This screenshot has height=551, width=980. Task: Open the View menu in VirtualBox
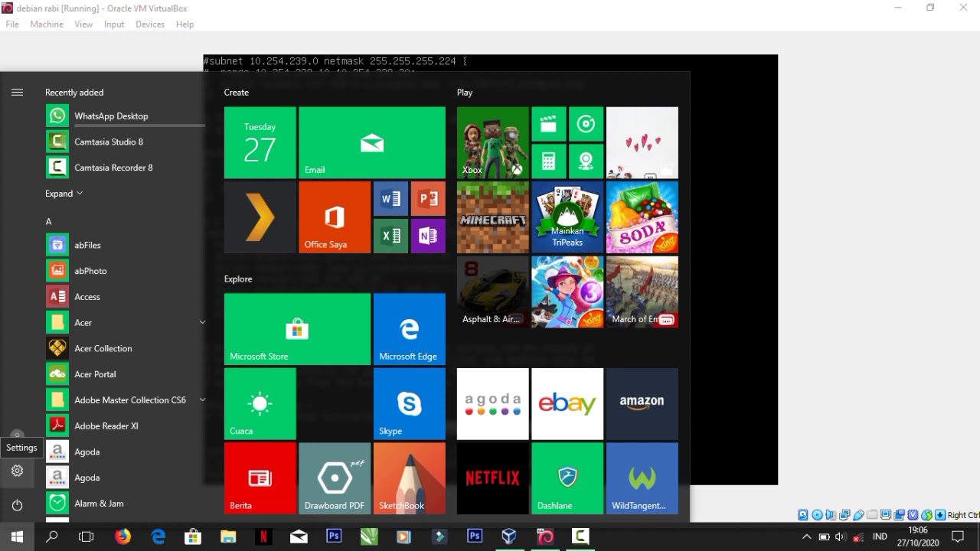click(83, 24)
